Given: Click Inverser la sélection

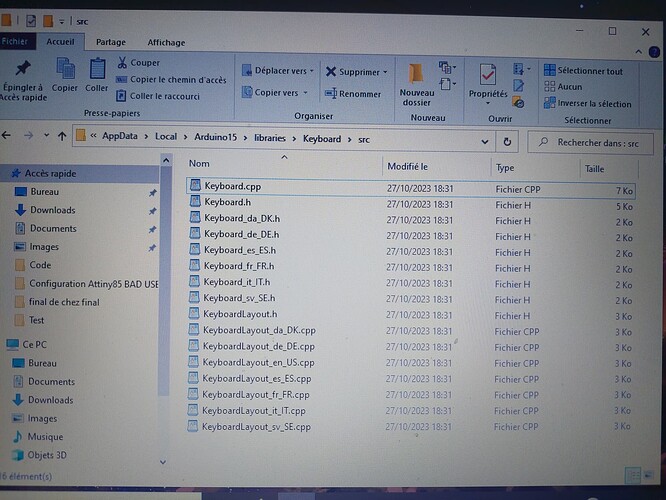Looking at the screenshot, I should click(x=587, y=103).
